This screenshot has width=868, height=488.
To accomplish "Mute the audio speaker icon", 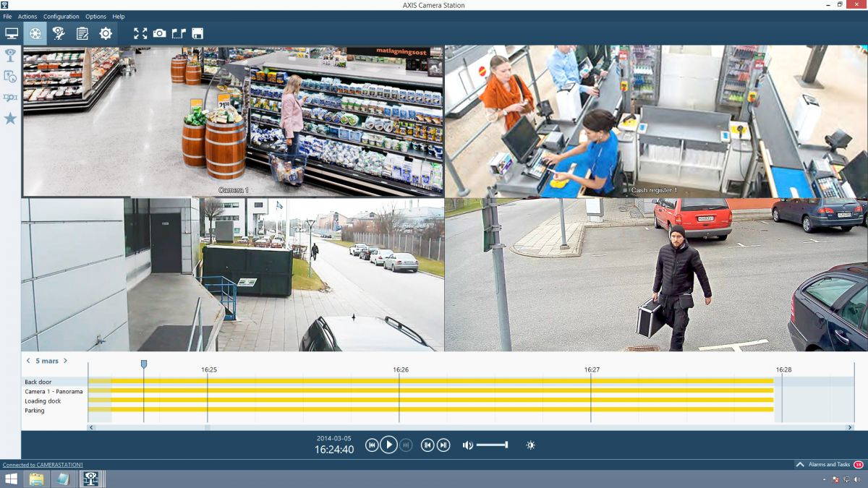I will click(467, 445).
